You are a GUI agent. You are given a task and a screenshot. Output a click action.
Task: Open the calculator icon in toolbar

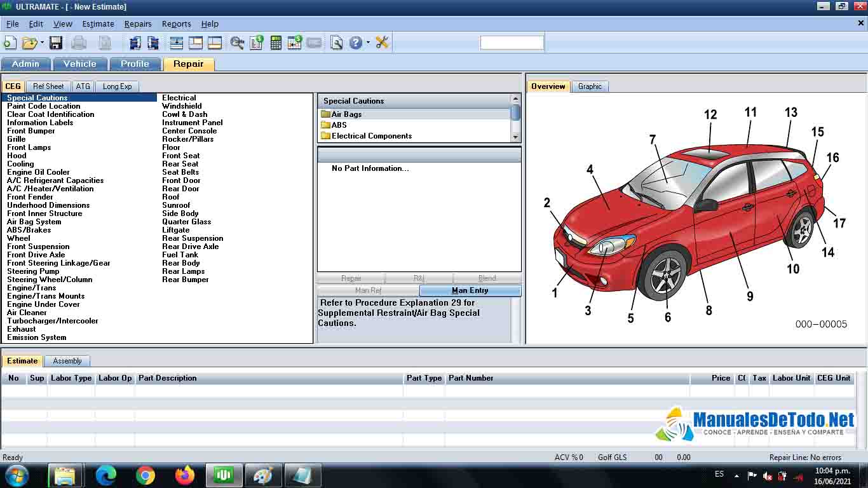click(276, 43)
